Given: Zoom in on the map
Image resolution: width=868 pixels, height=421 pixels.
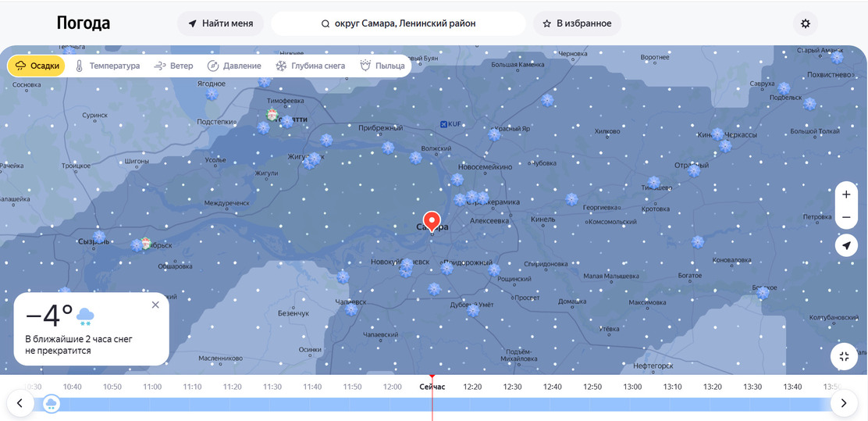Looking at the screenshot, I should 846,194.
